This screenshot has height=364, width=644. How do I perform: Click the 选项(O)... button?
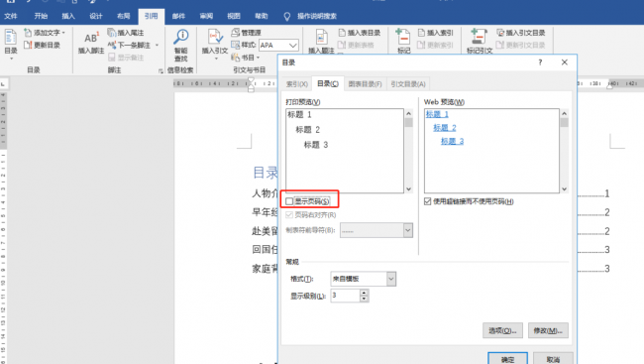click(502, 330)
